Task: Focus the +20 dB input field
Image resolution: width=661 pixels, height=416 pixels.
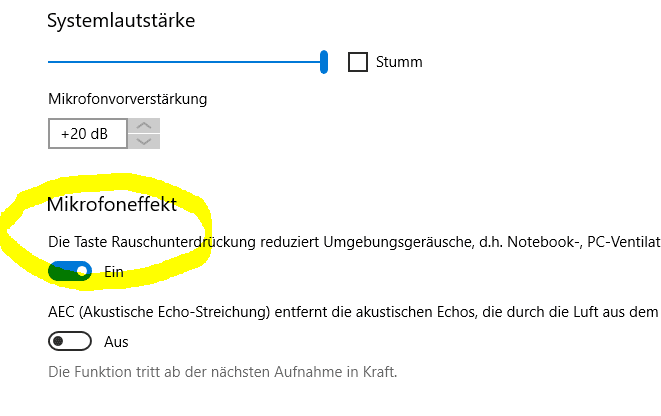Action: tap(87, 133)
